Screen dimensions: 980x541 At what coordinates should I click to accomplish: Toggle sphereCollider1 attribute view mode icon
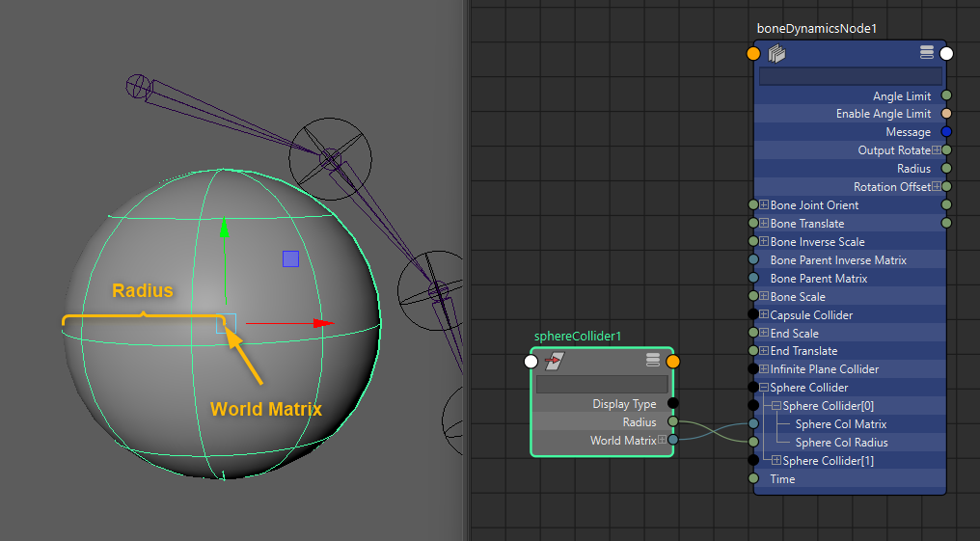653,361
